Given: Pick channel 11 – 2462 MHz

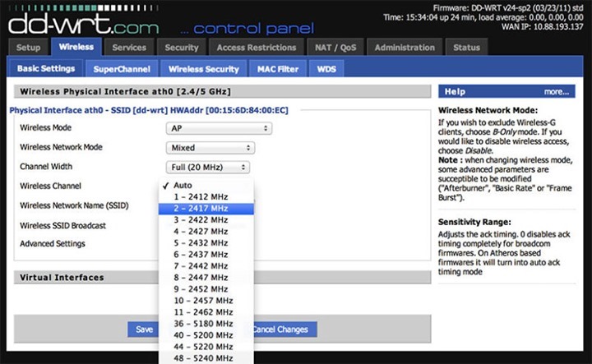Looking at the screenshot, I should tap(202, 312).
